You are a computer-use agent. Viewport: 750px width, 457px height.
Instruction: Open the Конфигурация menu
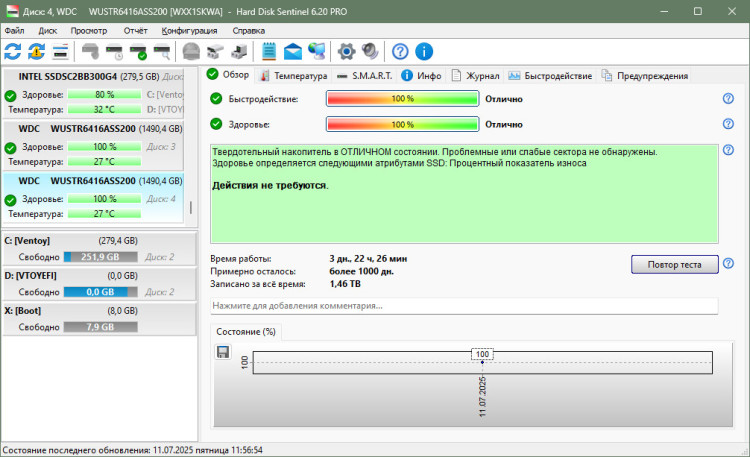(189, 31)
